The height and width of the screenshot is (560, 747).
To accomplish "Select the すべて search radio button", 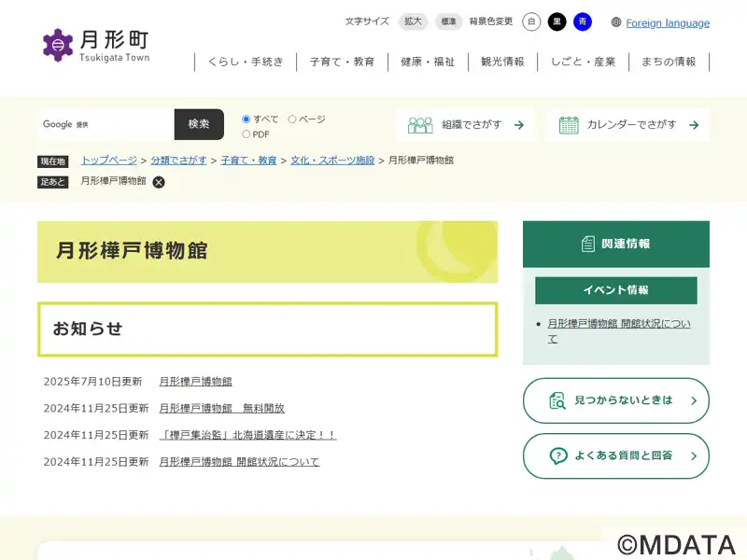I will point(247,119).
